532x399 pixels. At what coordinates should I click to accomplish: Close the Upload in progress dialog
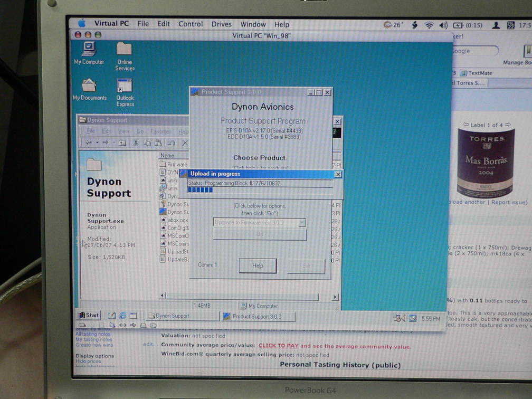(x=338, y=174)
